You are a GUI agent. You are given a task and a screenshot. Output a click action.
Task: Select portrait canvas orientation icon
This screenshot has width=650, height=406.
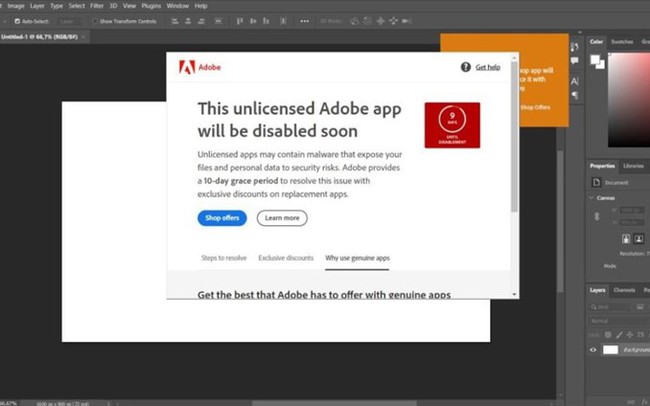[x=626, y=238]
